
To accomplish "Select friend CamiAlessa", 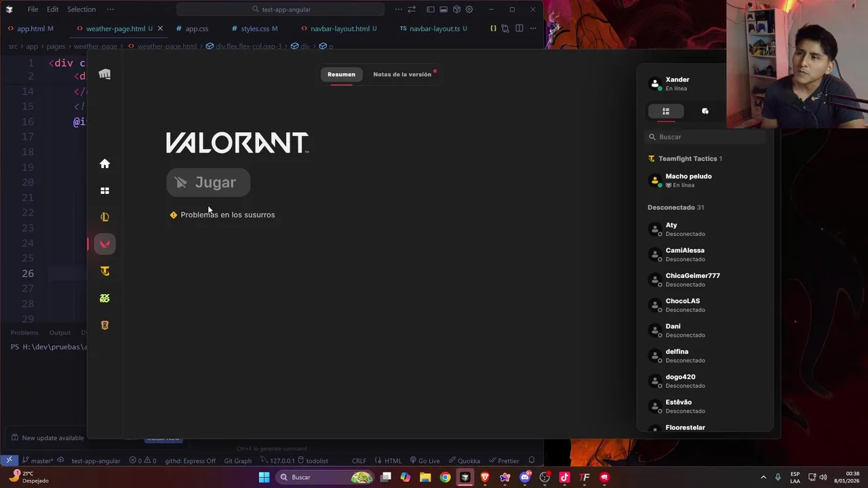I will (x=705, y=255).
